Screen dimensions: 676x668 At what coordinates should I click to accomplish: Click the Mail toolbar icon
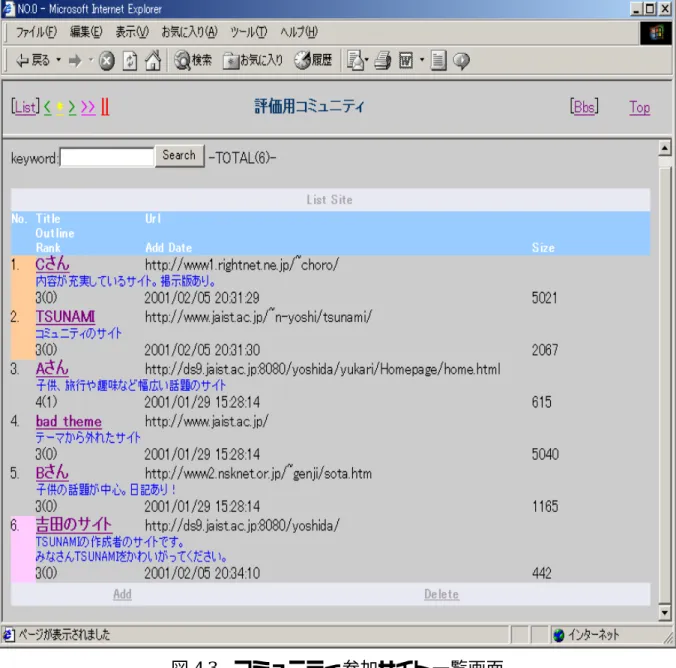(357, 60)
